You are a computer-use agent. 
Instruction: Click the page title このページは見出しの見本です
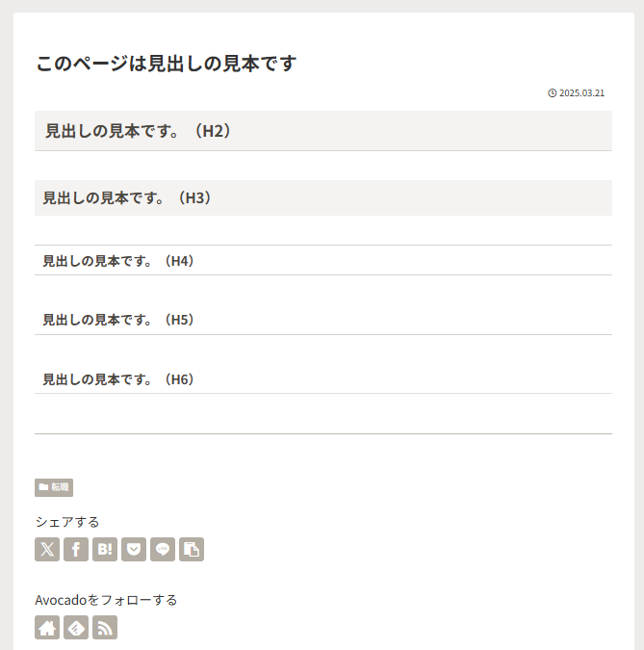[166, 64]
